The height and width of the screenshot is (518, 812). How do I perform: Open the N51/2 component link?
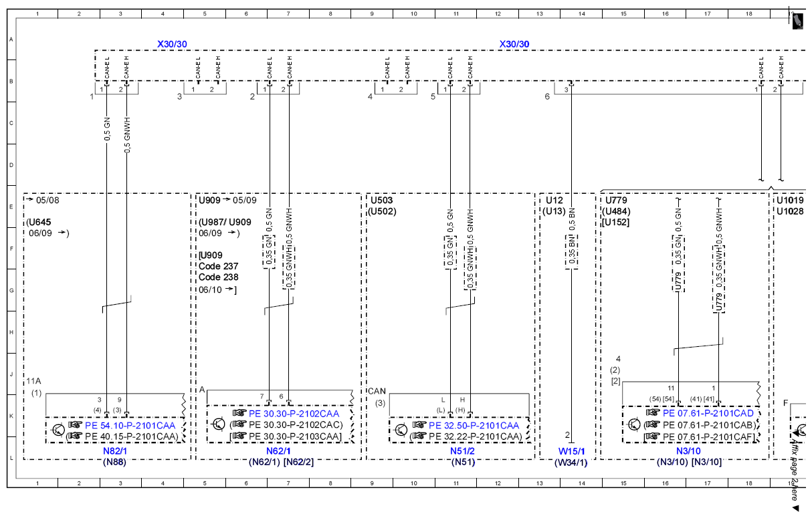(x=463, y=451)
